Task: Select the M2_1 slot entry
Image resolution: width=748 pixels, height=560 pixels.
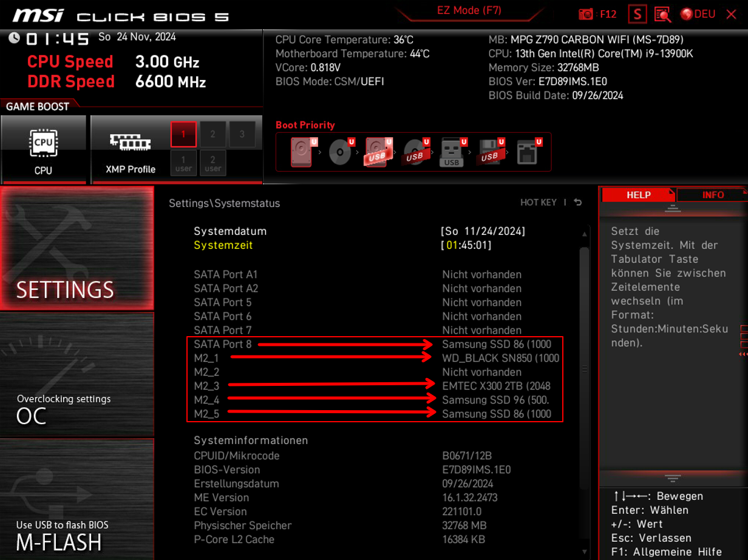Action: pos(376,358)
